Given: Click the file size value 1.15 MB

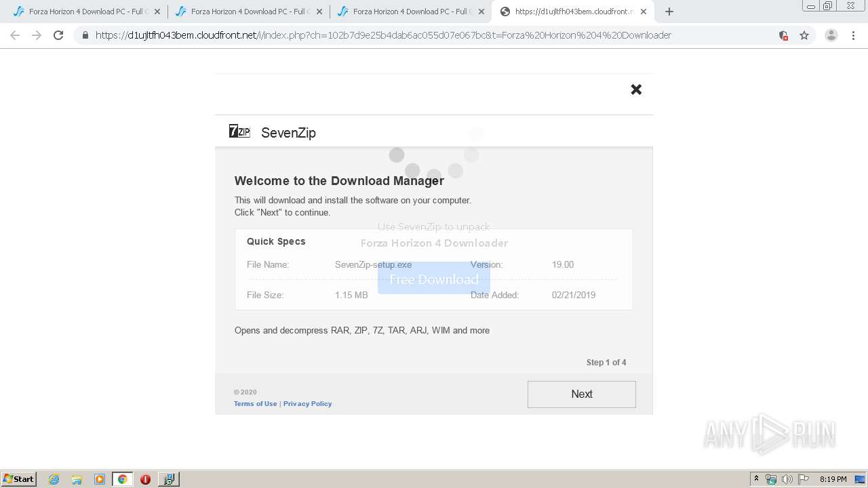Looking at the screenshot, I should [x=351, y=295].
